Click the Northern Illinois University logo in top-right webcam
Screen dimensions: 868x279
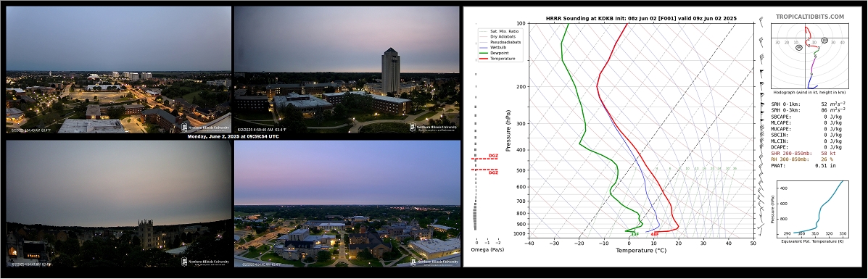[x=434, y=127]
